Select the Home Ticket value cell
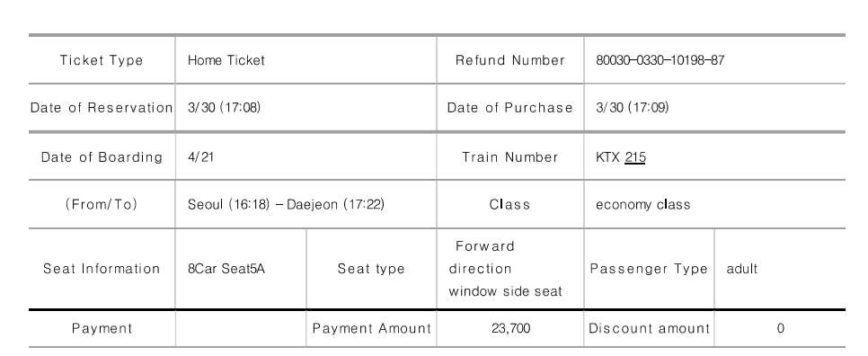868x356 pixels. pyautogui.click(x=306, y=60)
